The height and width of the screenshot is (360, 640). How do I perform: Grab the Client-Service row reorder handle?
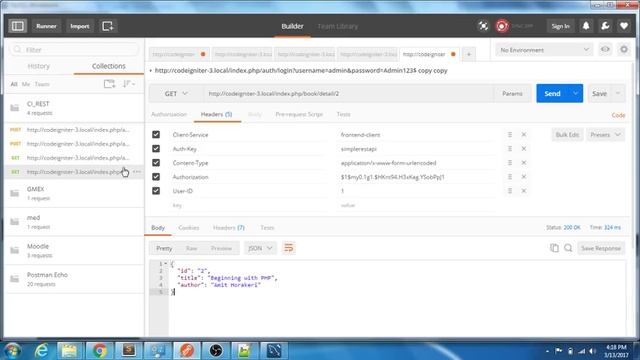510,135
